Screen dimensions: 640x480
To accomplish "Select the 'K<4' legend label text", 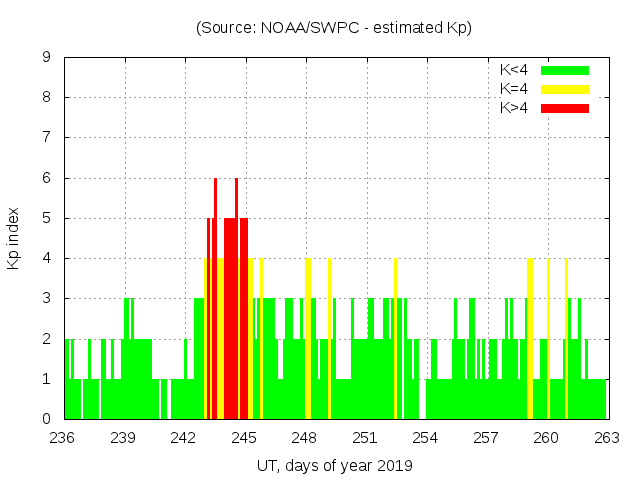I will point(513,70).
